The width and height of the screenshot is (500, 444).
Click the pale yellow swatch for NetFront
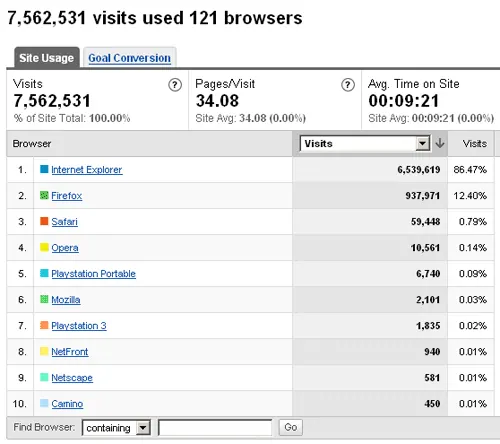pyautogui.click(x=44, y=351)
